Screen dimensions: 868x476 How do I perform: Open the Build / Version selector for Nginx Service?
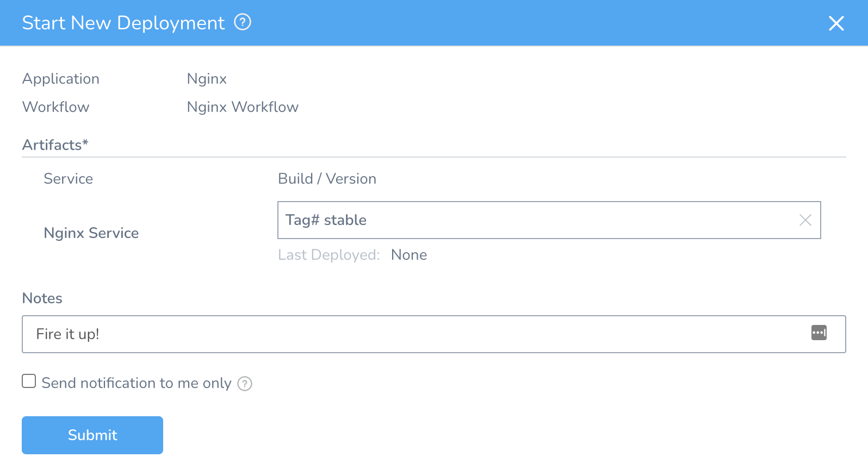point(489,220)
